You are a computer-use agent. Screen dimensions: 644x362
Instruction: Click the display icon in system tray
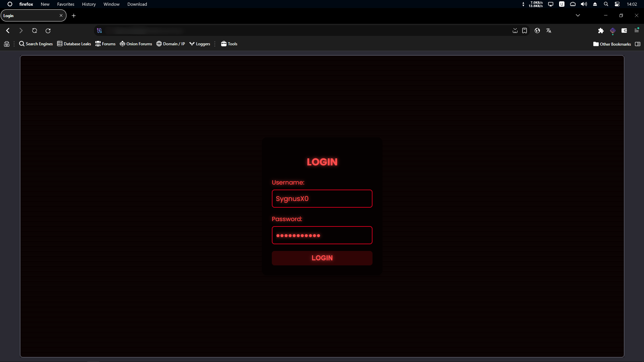click(551, 4)
